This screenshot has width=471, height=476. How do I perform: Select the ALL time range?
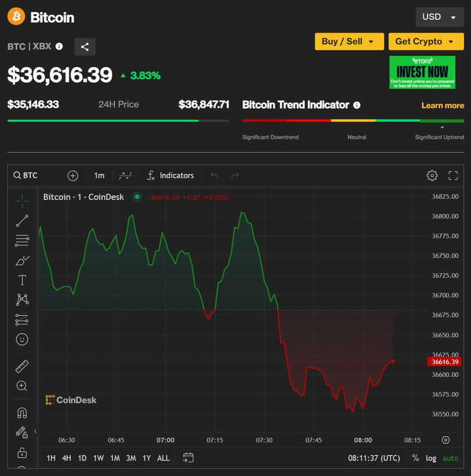[x=163, y=458]
